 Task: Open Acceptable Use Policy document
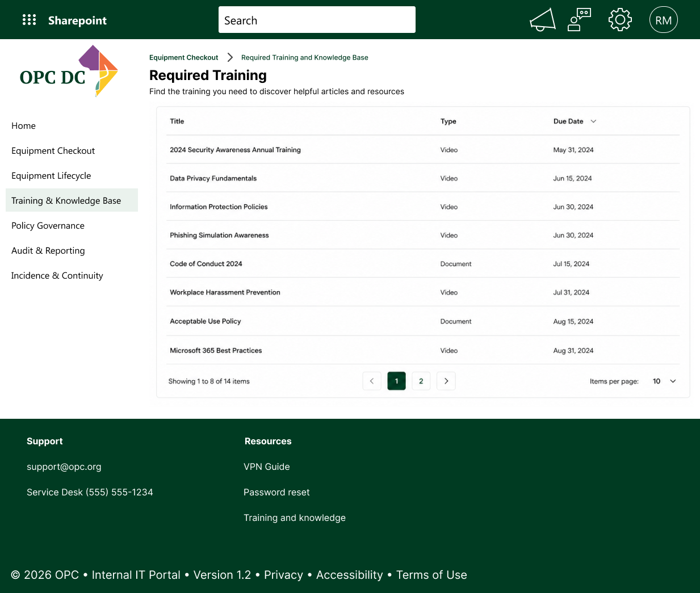click(205, 321)
